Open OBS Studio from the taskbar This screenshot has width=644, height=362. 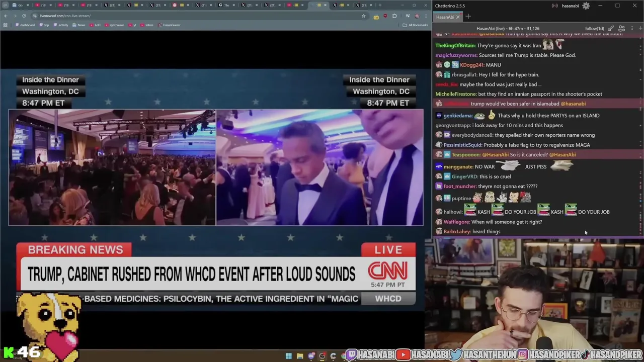pyautogui.click(x=322, y=356)
